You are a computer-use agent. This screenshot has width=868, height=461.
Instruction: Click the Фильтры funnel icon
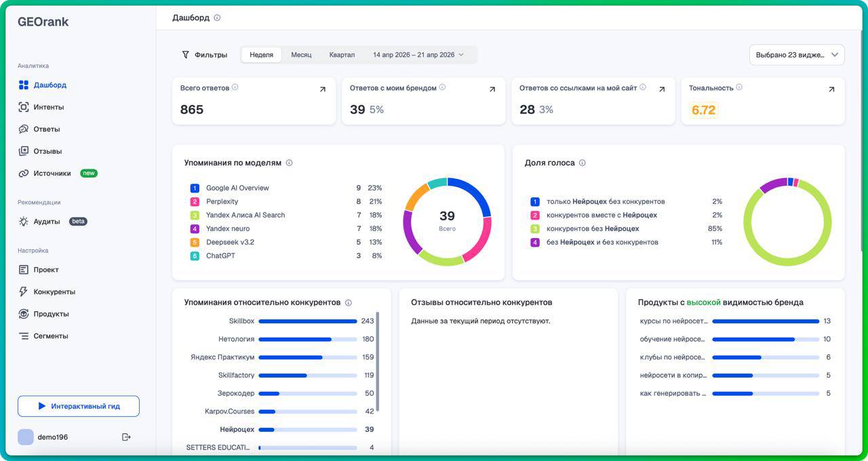point(185,55)
